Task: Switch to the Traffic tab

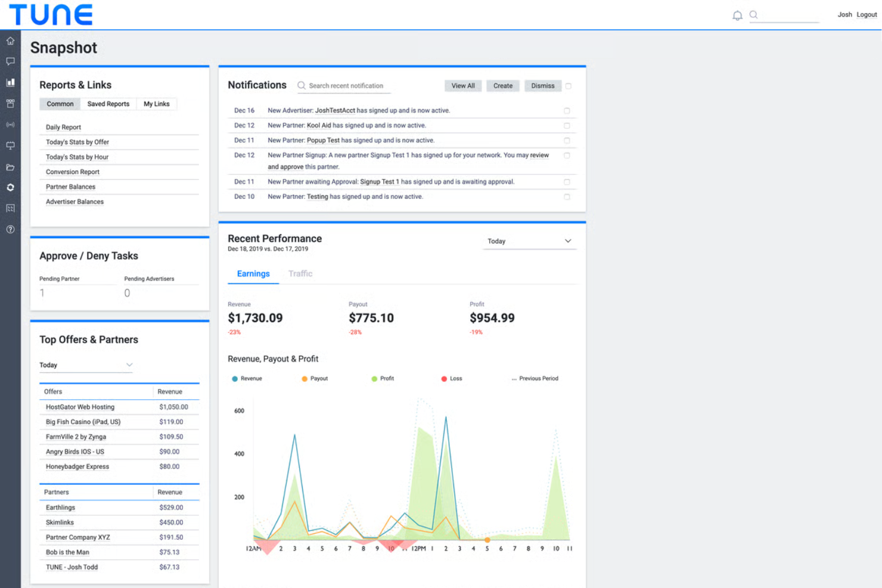Action: (300, 273)
